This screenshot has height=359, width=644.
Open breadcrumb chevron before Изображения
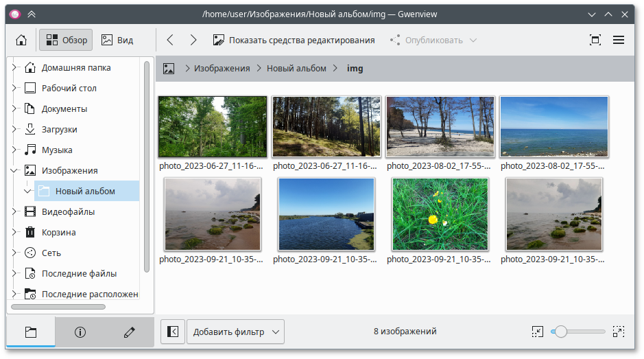pos(187,68)
